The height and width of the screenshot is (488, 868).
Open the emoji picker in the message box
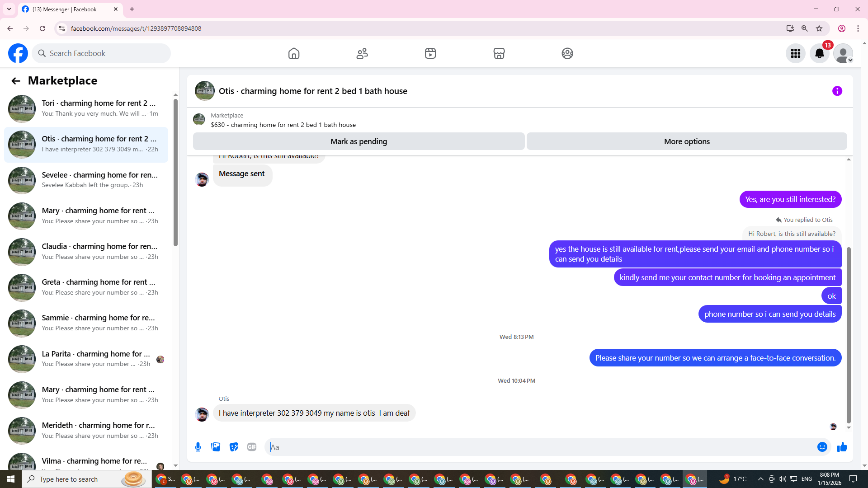pos(822,447)
